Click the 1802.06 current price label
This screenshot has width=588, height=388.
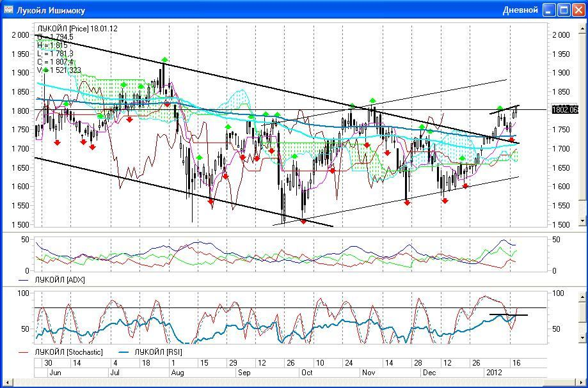pos(565,110)
